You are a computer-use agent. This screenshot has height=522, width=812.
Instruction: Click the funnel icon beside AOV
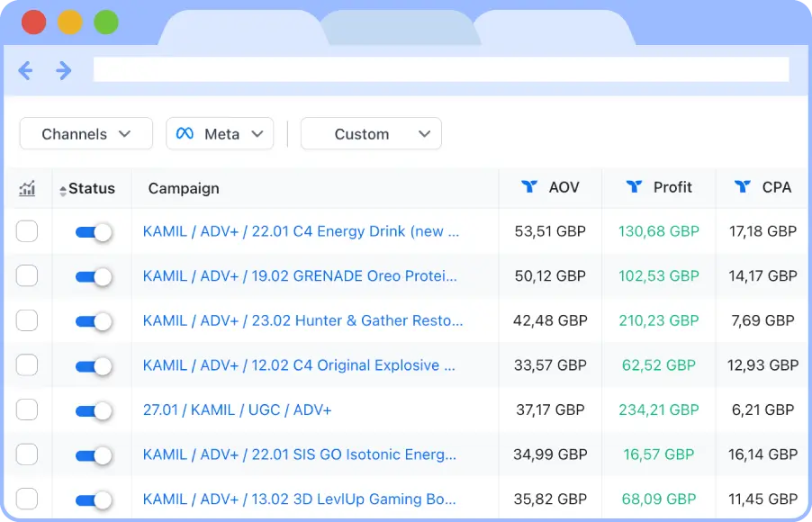(529, 187)
